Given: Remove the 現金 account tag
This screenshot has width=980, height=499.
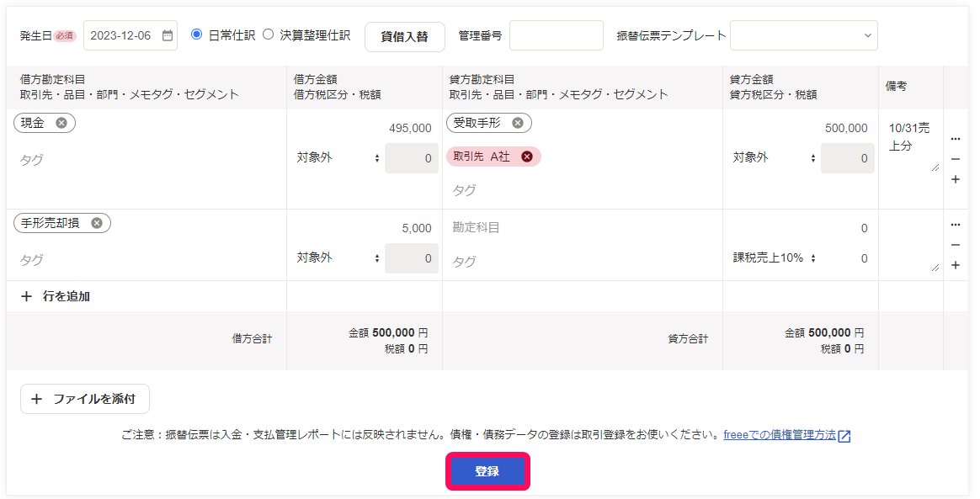Looking at the screenshot, I should point(61,123).
